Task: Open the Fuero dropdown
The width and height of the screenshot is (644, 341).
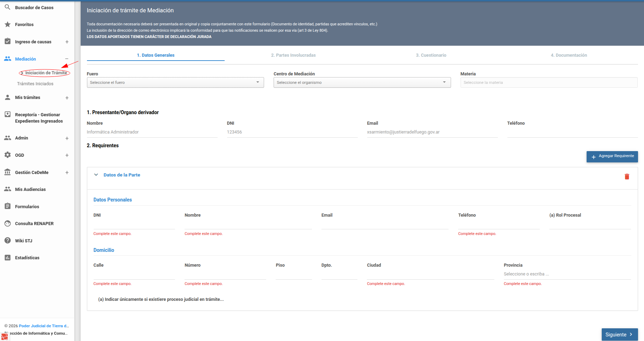Action: point(175,82)
